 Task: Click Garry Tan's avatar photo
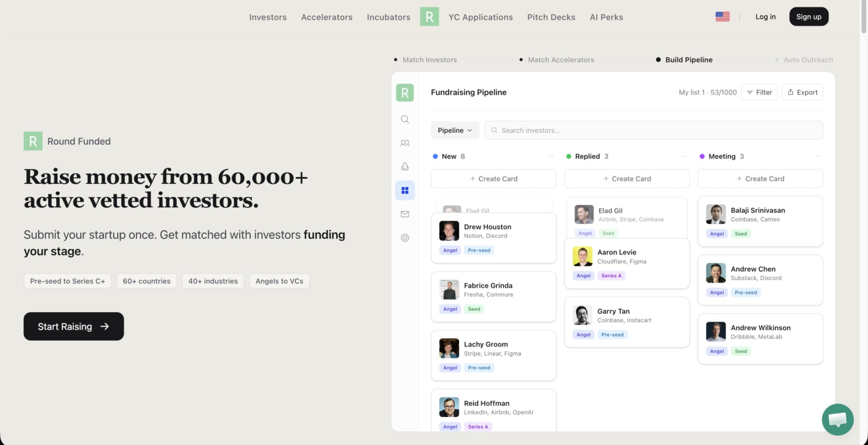(x=583, y=315)
